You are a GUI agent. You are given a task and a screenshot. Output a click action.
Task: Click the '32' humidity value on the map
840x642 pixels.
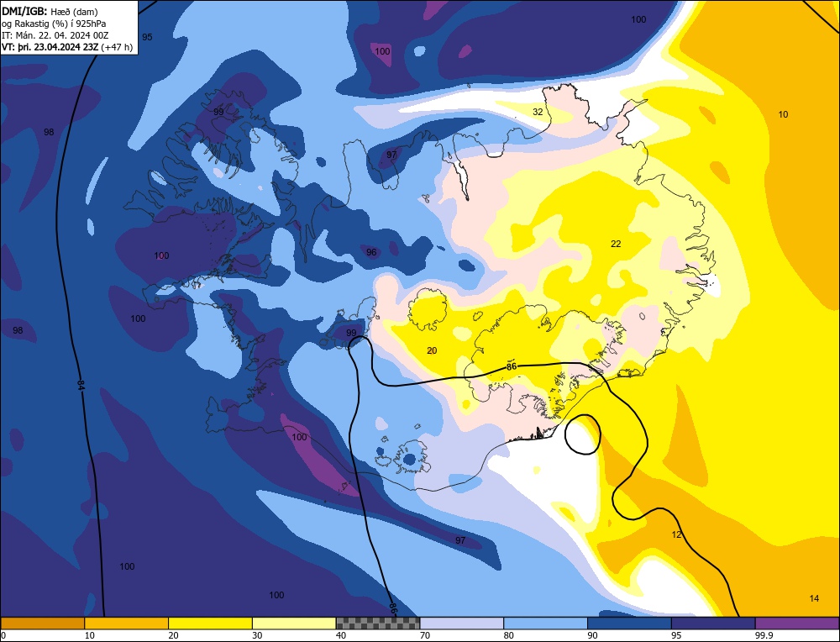click(538, 112)
